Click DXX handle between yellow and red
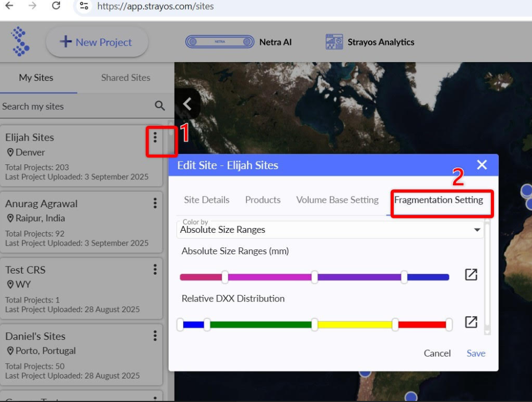 [395, 324]
